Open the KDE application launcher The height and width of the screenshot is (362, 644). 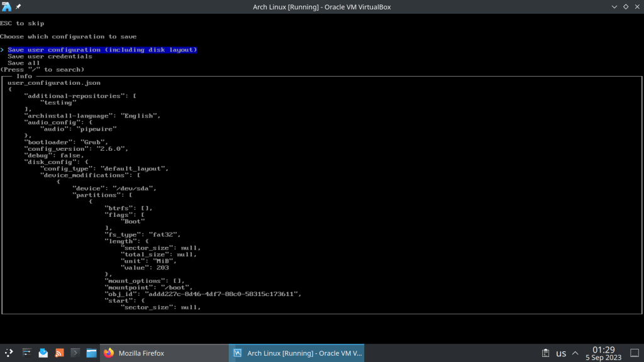(9, 353)
